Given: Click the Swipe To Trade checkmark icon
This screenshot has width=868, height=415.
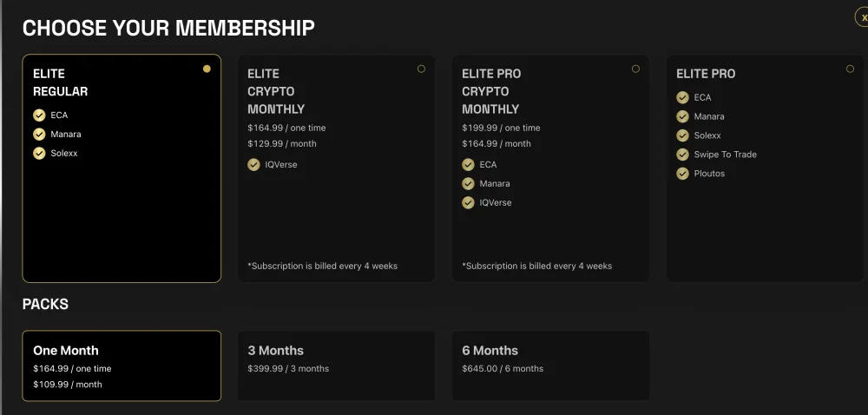Looking at the screenshot, I should tap(682, 155).
